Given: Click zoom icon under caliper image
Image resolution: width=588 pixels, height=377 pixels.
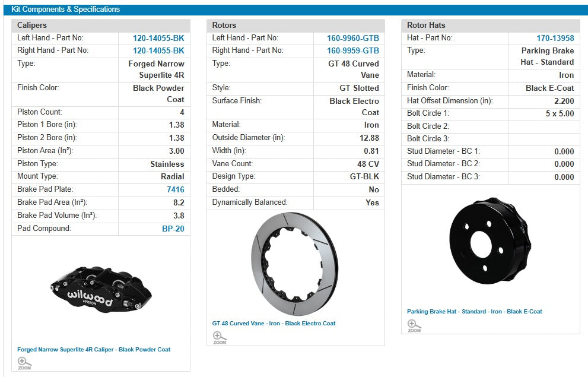Looking at the screenshot, I should coord(24,363).
